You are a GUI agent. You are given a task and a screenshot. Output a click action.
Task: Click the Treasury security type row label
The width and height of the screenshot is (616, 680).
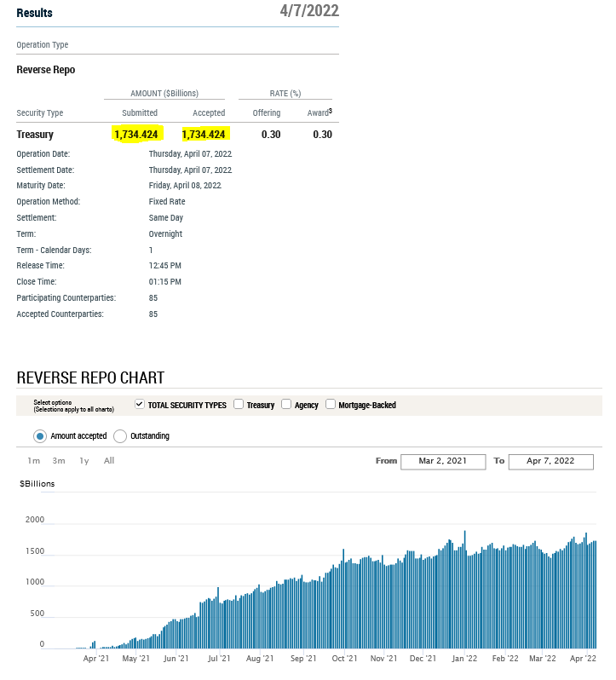[x=35, y=135]
